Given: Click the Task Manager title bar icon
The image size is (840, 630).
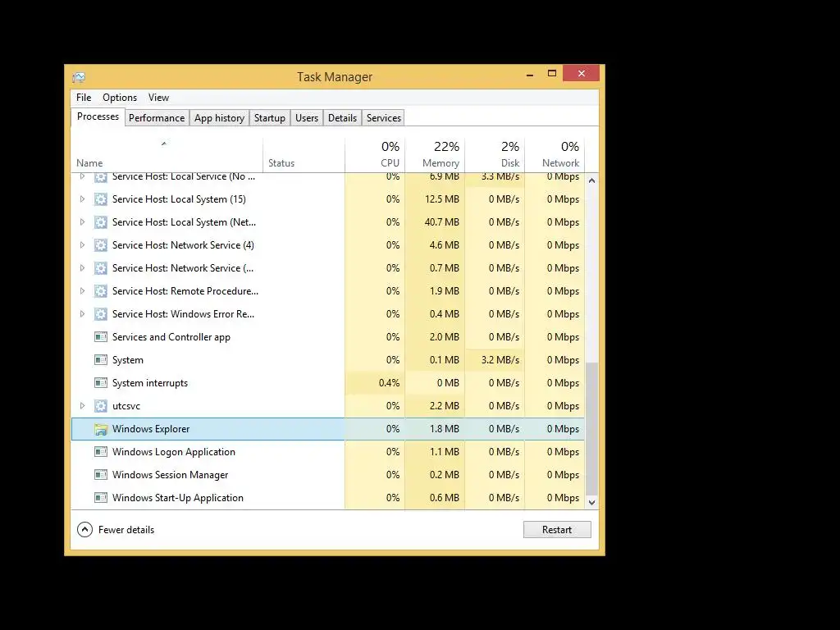Looking at the screenshot, I should click(x=79, y=77).
